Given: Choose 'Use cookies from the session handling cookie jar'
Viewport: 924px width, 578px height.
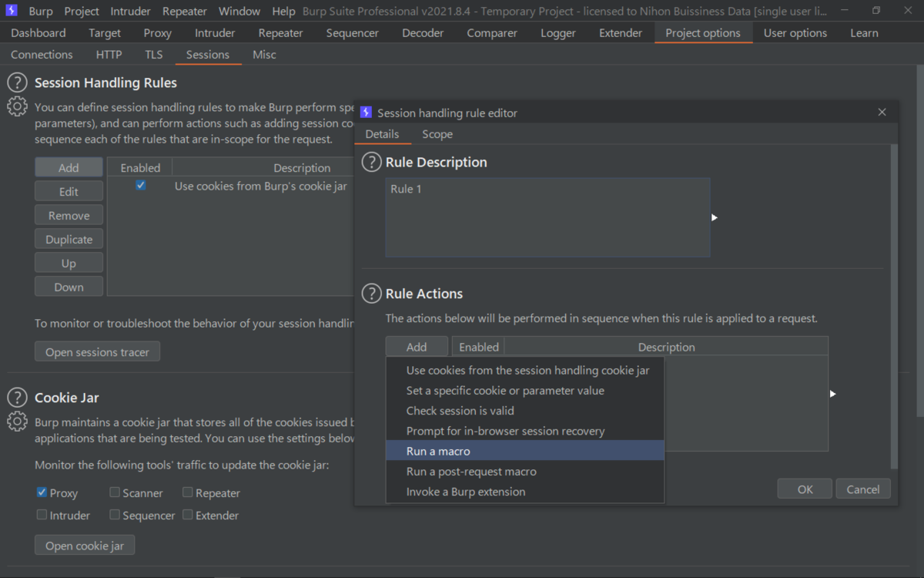Looking at the screenshot, I should point(525,371).
